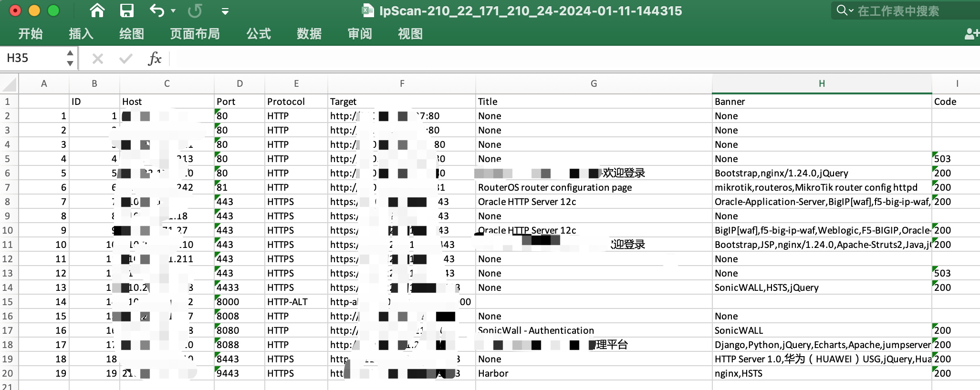Click the "Banner" header cell
This screenshot has width=980, height=390.
click(x=822, y=102)
